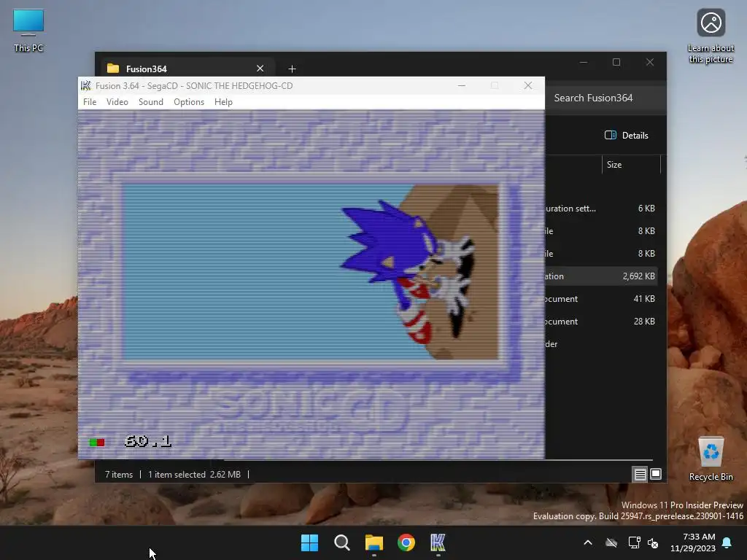Click the Fusion emulator taskbar icon
This screenshot has height=560, width=747.
[438, 542]
